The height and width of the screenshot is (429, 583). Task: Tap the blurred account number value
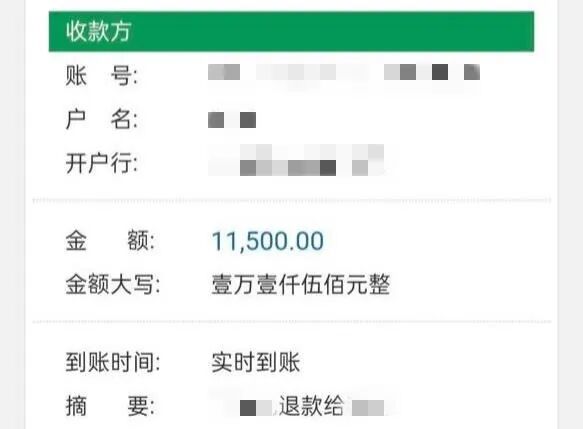coord(344,72)
